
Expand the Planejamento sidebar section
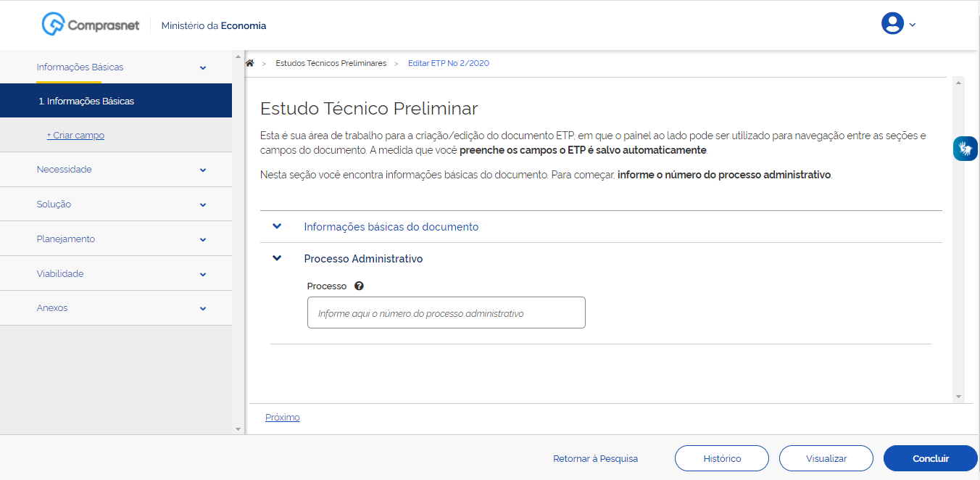[203, 239]
